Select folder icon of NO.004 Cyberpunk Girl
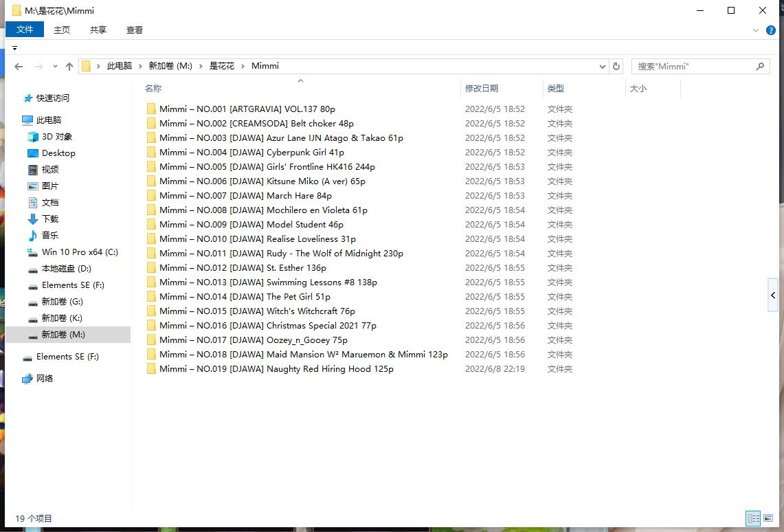 click(151, 153)
